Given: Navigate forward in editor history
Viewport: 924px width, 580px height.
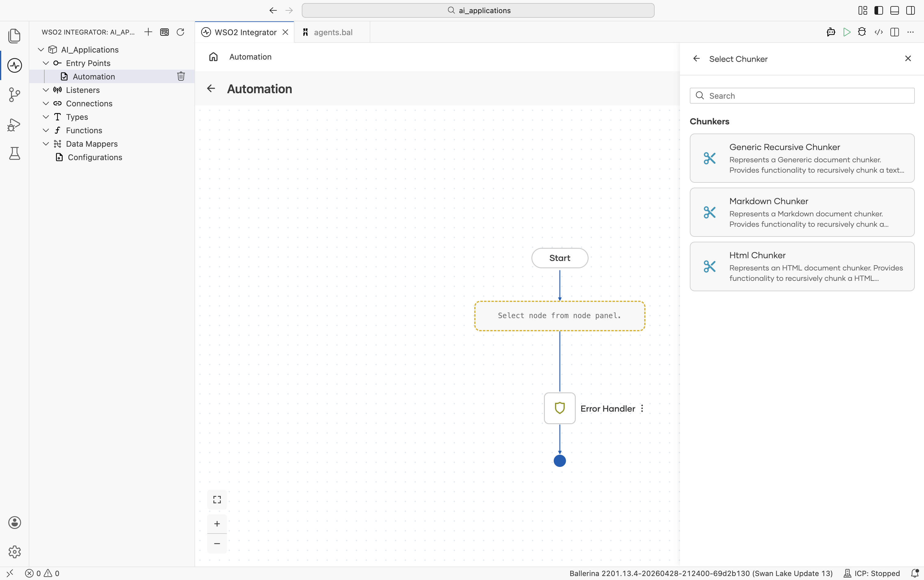Looking at the screenshot, I should click(x=289, y=10).
